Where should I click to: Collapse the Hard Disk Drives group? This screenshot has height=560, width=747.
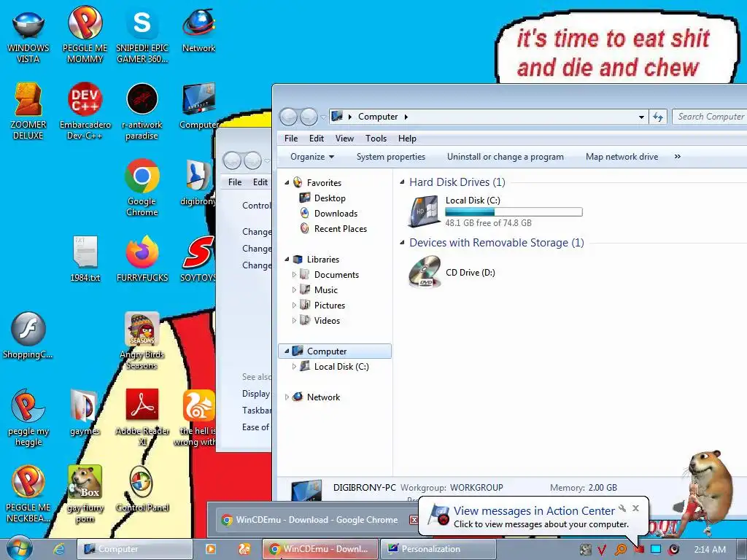point(402,182)
